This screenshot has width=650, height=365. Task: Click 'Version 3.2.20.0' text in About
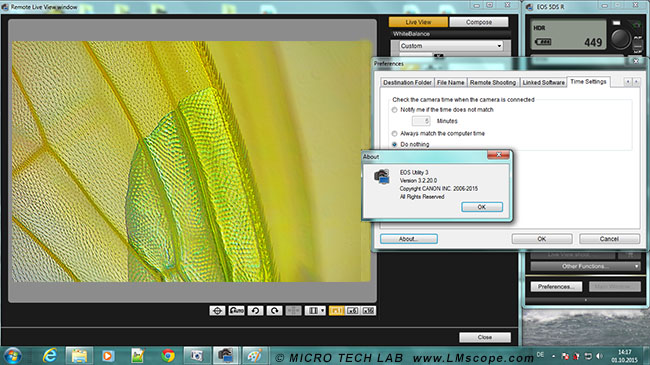pos(418,180)
